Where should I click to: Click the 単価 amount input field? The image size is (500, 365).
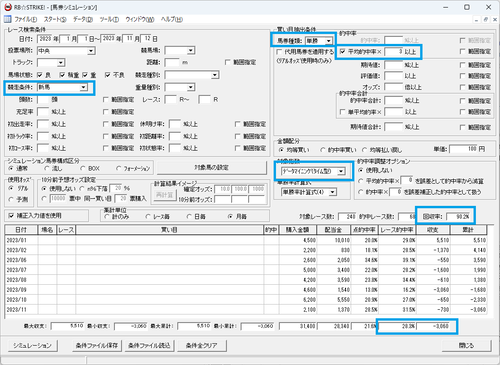(x=463, y=149)
